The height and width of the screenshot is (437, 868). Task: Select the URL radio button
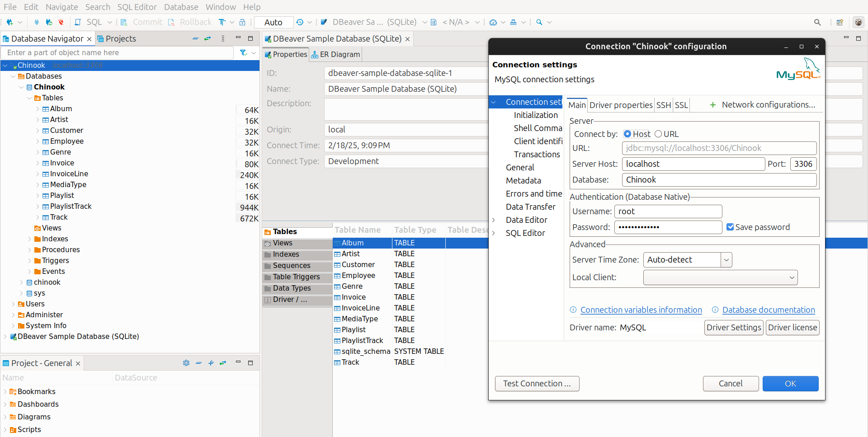click(x=658, y=134)
